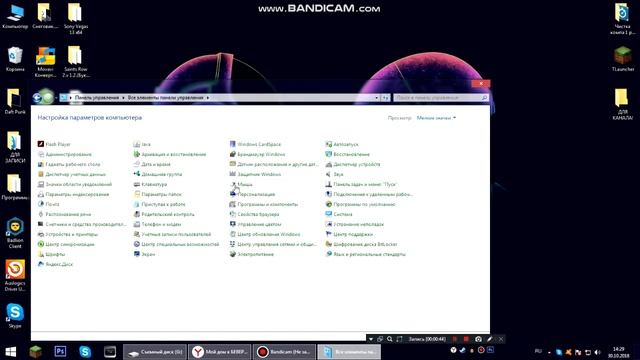The height and width of the screenshot is (360, 640).
Task: Open Дата и время
Action: click(x=152, y=164)
